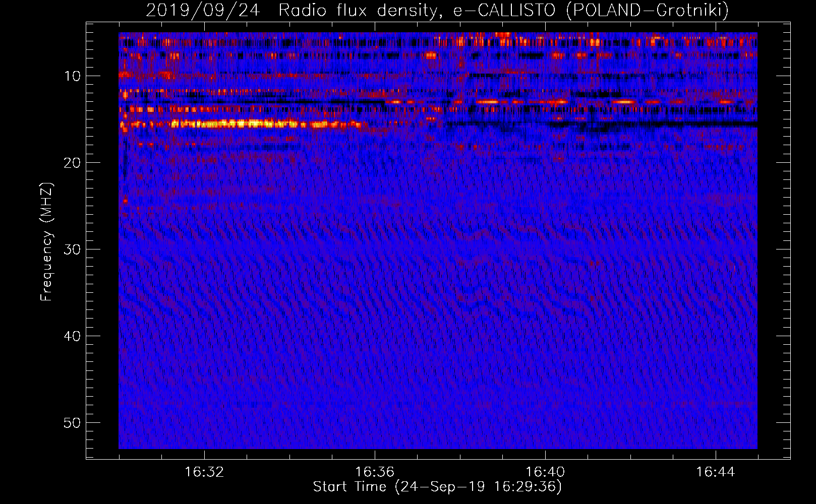
Task: Click the 16:44 time axis label
Action: 716,472
